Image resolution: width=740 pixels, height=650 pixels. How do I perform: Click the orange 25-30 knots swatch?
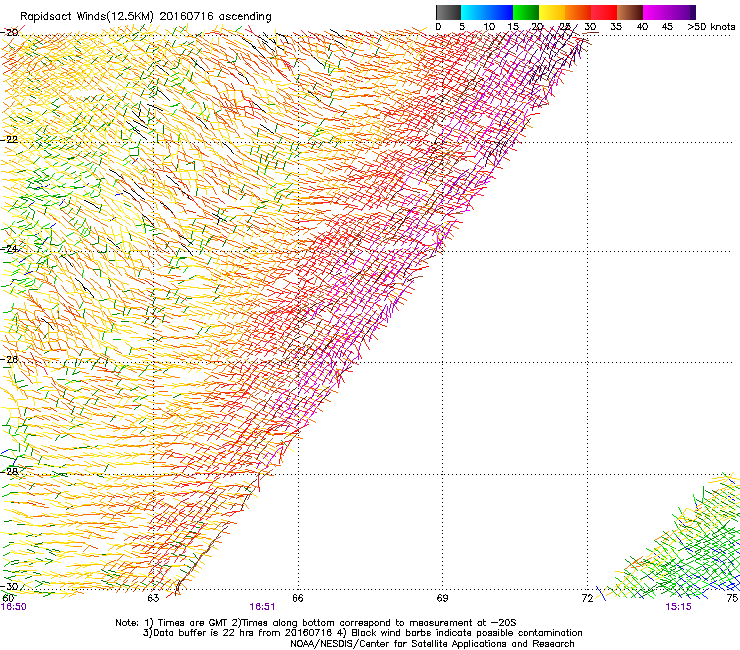click(x=578, y=12)
